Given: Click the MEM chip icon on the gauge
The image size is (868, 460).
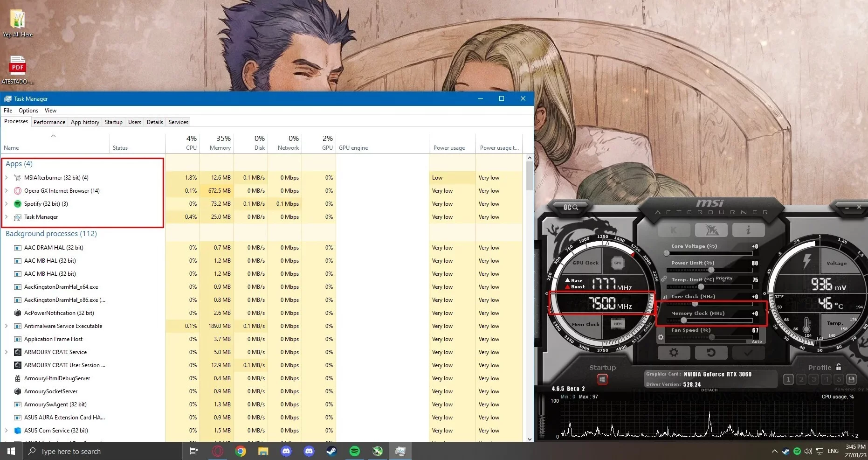Looking at the screenshot, I should pyautogui.click(x=618, y=324).
